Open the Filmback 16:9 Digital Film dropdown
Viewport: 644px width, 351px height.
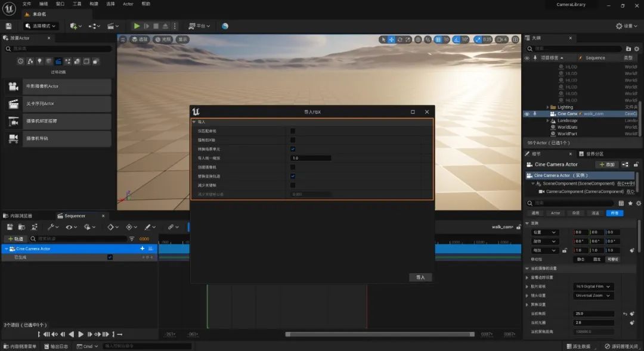tap(593, 287)
